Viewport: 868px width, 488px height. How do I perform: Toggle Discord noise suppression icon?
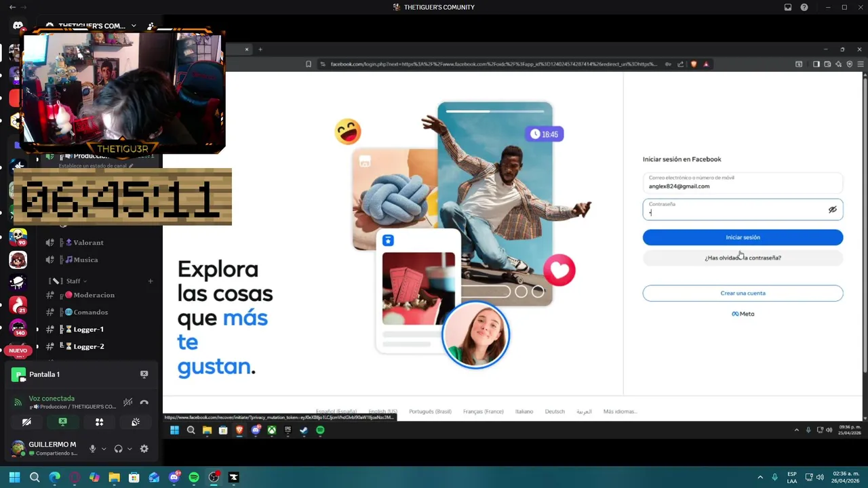pos(127,402)
